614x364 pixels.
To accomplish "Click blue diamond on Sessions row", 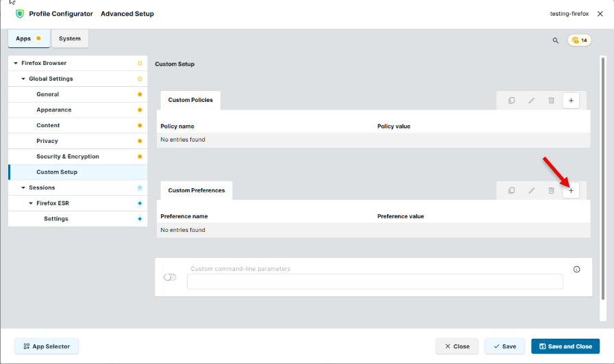I will tap(140, 188).
